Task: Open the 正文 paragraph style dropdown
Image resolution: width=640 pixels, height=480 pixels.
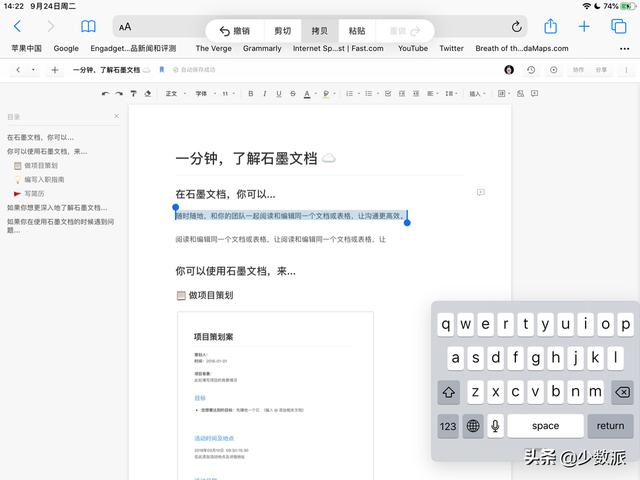Action: click(x=176, y=93)
